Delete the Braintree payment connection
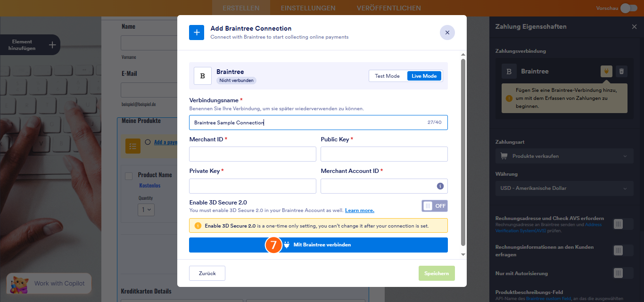Viewport: 644px width, 302px height. point(622,72)
